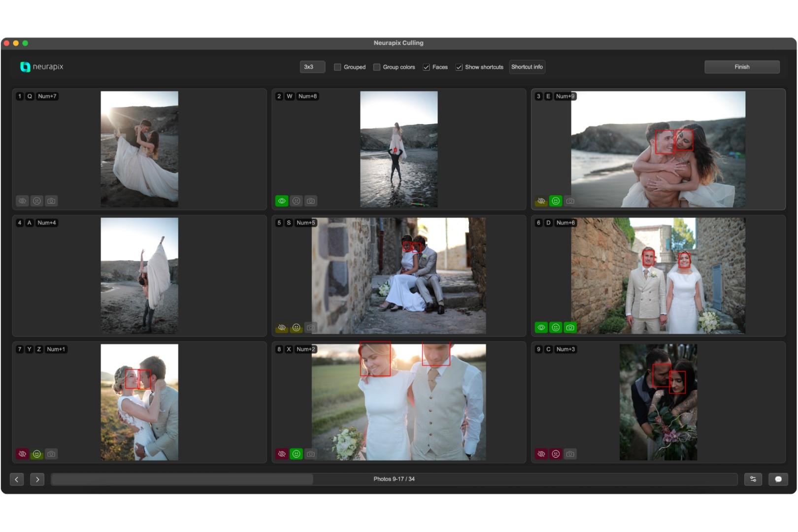Disable the Faces checkbox
Image resolution: width=798 pixels, height=532 pixels.
[426, 67]
